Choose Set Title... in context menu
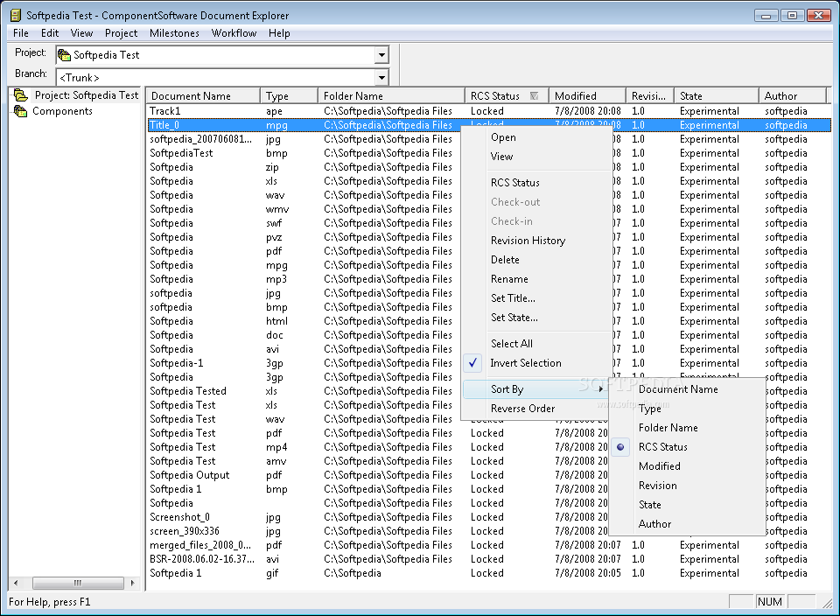The height and width of the screenshot is (616, 840). [535, 298]
